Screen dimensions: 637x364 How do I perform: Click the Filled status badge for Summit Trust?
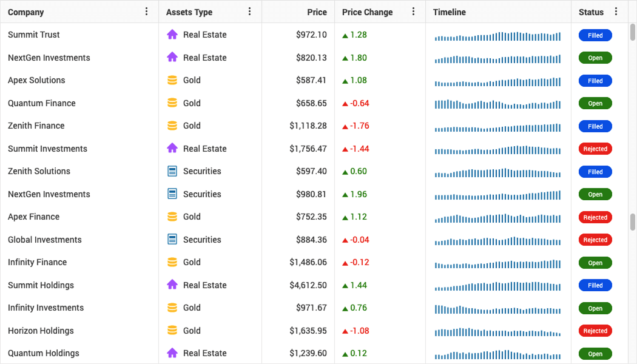[x=595, y=35]
